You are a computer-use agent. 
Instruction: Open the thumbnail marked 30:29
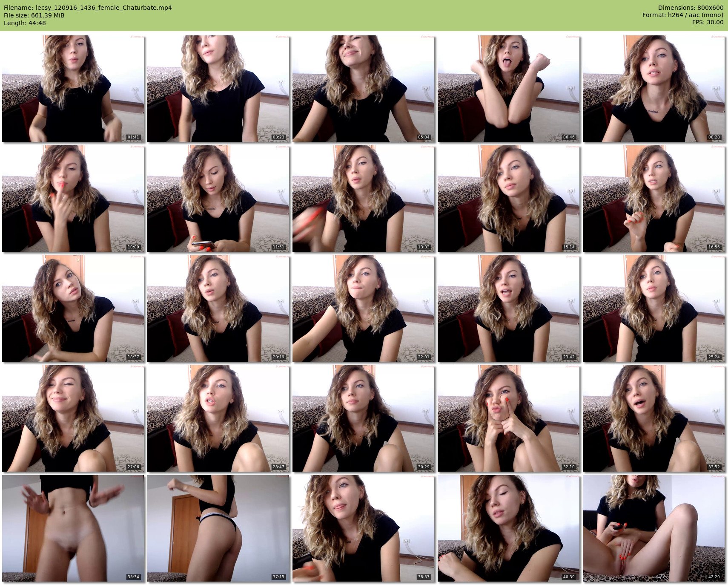click(364, 418)
